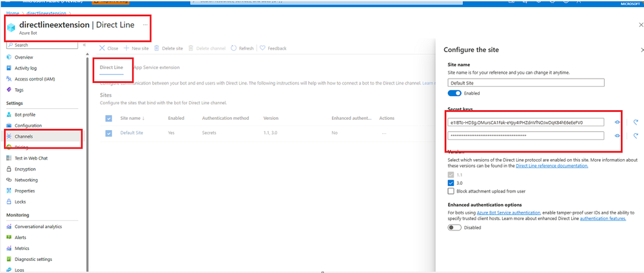Open the Overview page in the sidebar
Image resolution: width=644 pixels, height=273 pixels.
click(x=24, y=57)
